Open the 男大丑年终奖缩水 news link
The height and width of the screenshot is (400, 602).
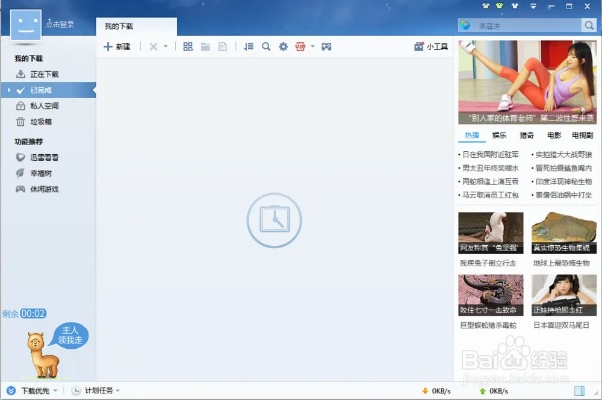click(490, 168)
